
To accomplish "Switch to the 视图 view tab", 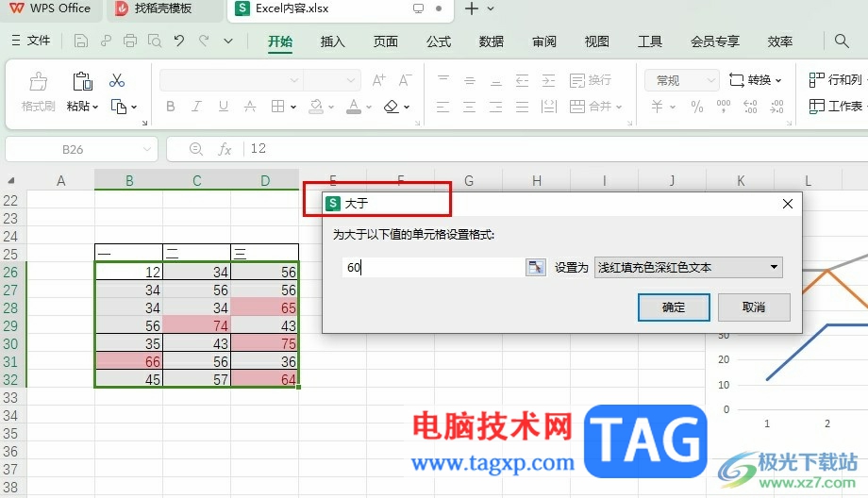I will pos(596,41).
